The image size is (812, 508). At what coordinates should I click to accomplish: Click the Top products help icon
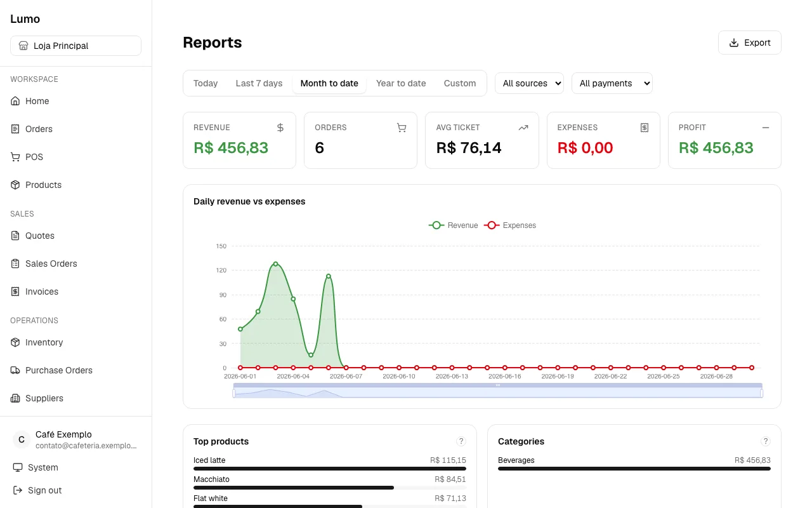coord(461,441)
